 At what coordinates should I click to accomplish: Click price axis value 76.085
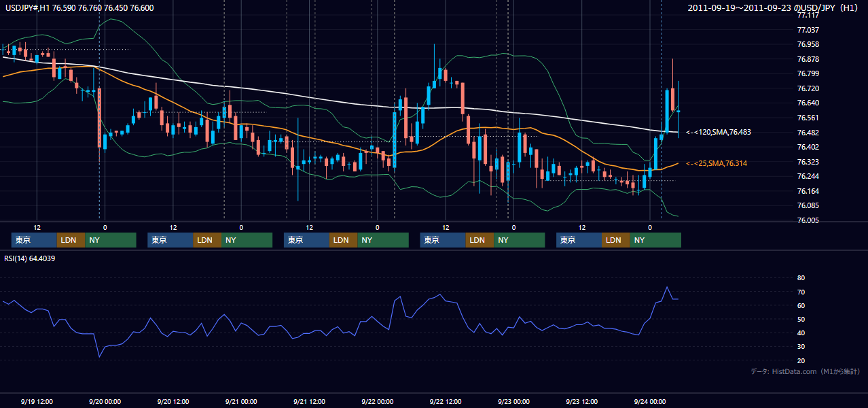[808, 205]
